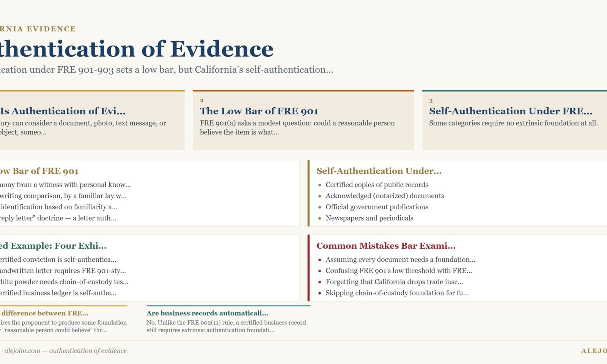
Task: Click 'hite powder needs chain-of-custody tes...'
Action: pyautogui.click(x=64, y=282)
